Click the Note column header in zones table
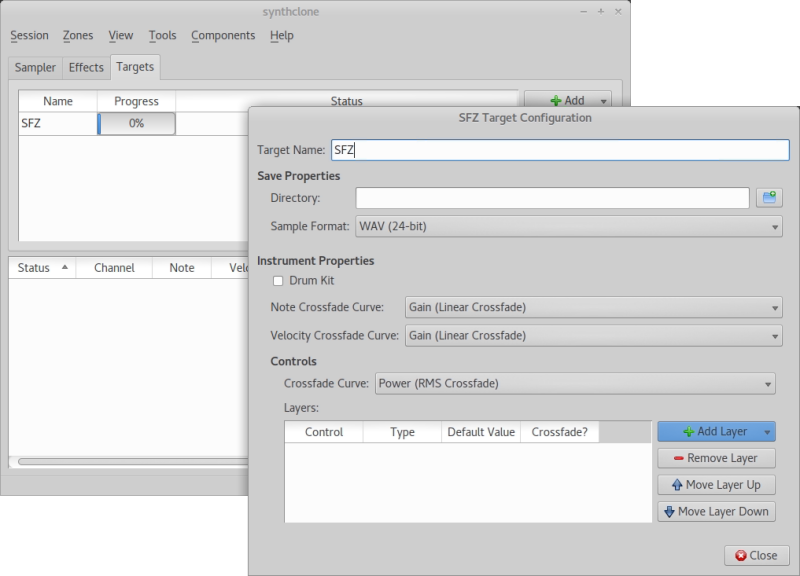This screenshot has height=576, width=800. coord(182,268)
